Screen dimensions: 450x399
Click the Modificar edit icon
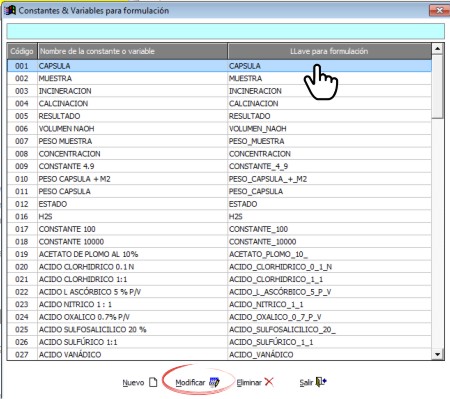pyautogui.click(x=214, y=382)
